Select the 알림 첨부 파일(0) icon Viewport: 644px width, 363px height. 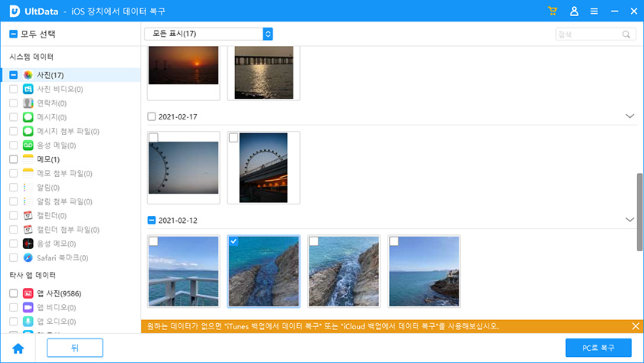pyautogui.click(x=28, y=201)
